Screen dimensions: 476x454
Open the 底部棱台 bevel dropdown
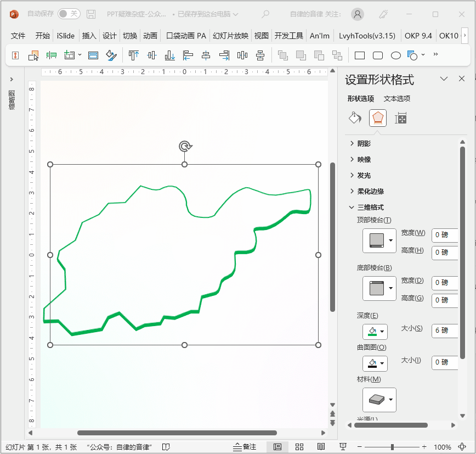click(379, 288)
